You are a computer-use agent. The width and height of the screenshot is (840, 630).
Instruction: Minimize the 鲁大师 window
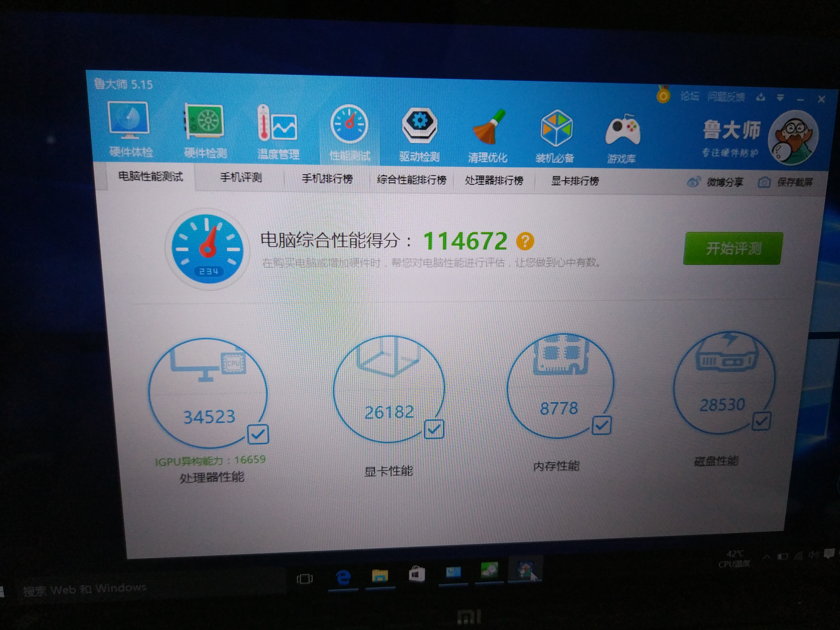800,99
